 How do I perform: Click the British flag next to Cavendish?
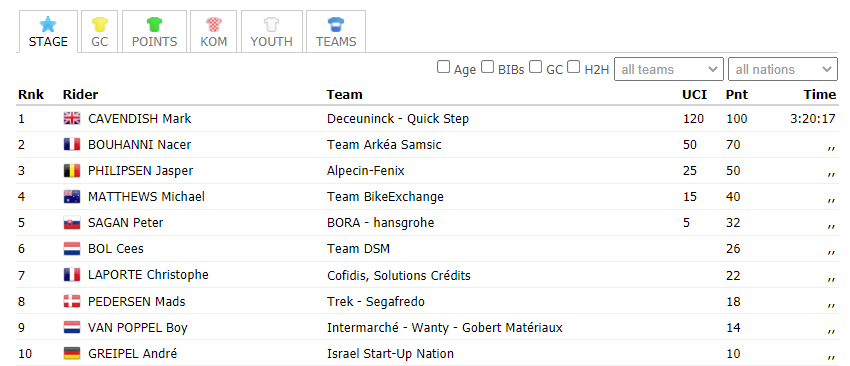coord(72,118)
